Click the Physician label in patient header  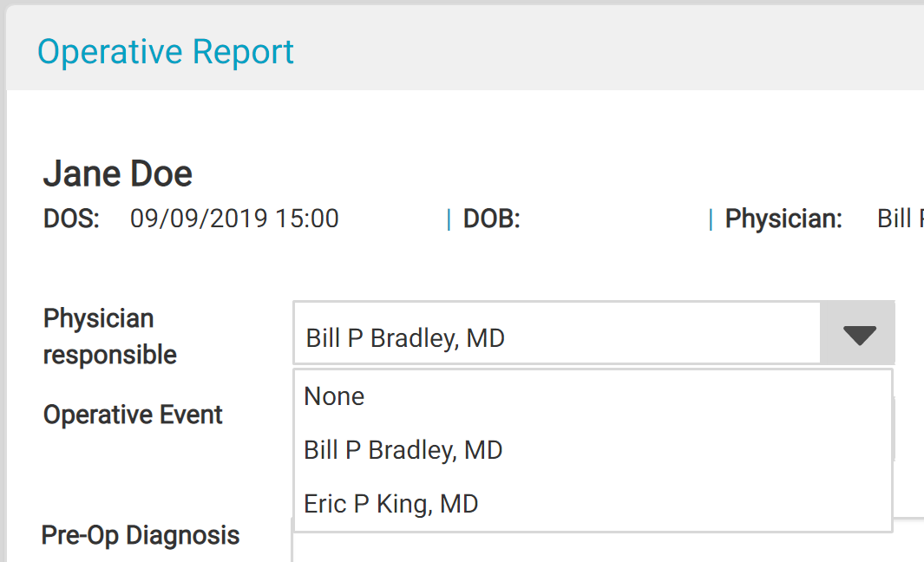click(x=783, y=219)
